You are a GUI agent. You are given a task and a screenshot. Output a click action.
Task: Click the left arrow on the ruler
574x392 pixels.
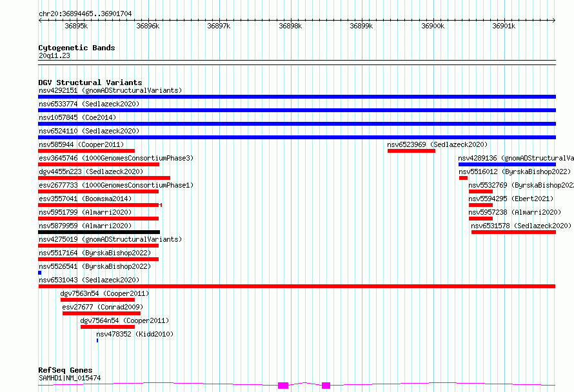(40, 20)
